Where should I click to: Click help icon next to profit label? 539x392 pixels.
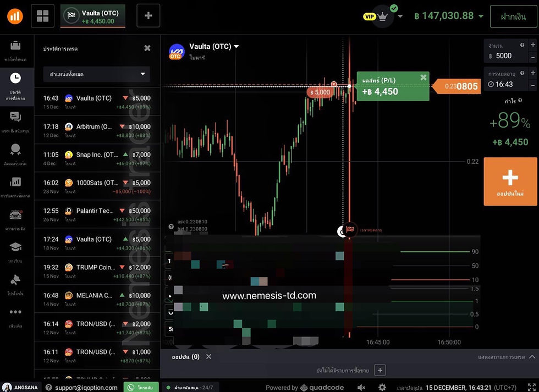point(520,100)
